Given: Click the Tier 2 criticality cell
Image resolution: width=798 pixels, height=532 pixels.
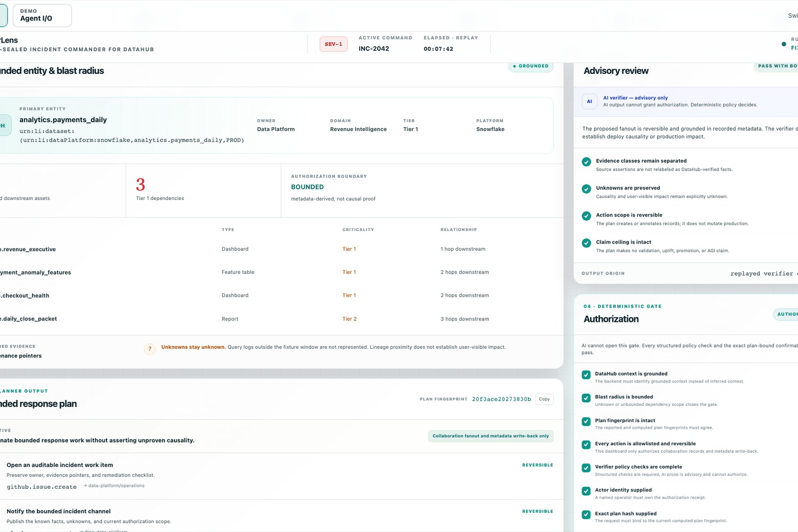Looking at the screenshot, I should 350,319.
